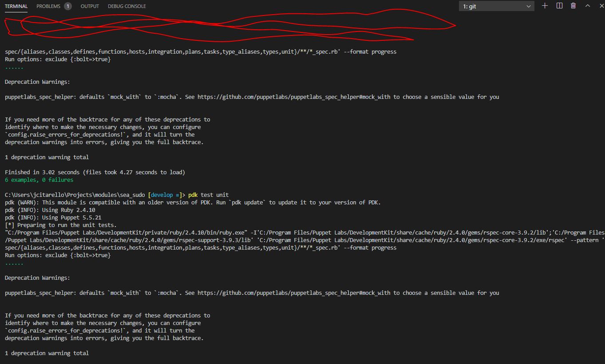Open a new terminal with the plus icon

pos(545,6)
